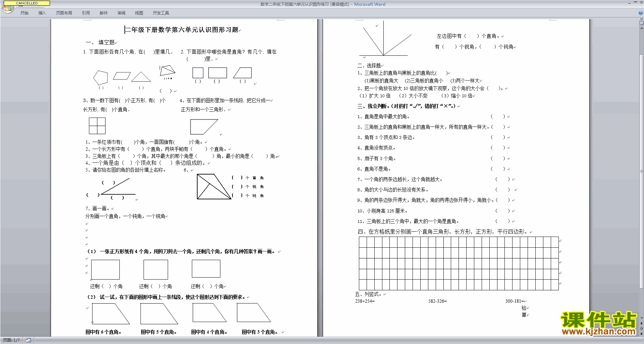Click equation text 238+254=
Screen dimensions: 644x344
pos(365,301)
